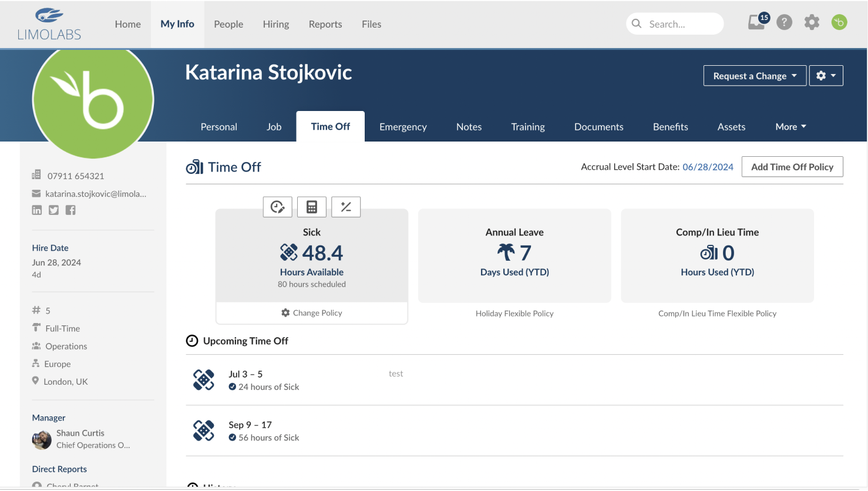
Task: Click the Facebook icon in sidebar
Action: (x=70, y=210)
